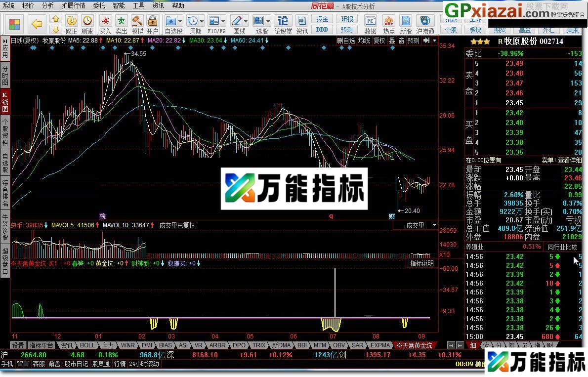Open the 热点 hotspot flame icon
Image resolution: width=588 pixels, height=377 pixels.
tap(388, 21)
